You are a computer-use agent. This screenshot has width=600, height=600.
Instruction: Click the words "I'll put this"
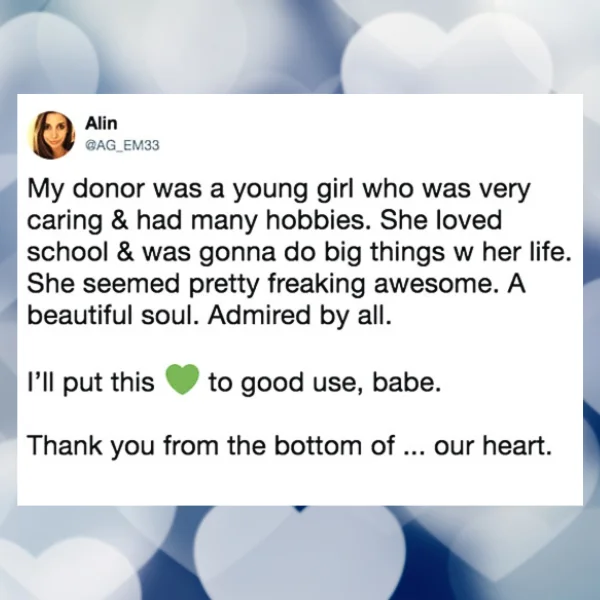(x=91, y=382)
